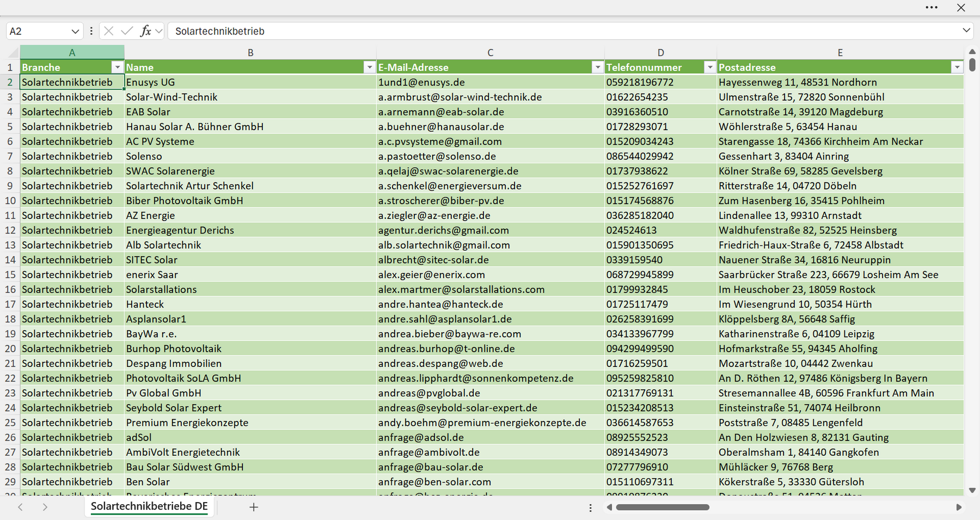Viewport: 980px width, 520px height.
Task: Select the Alb Solartechnik cell
Action: 250,245
